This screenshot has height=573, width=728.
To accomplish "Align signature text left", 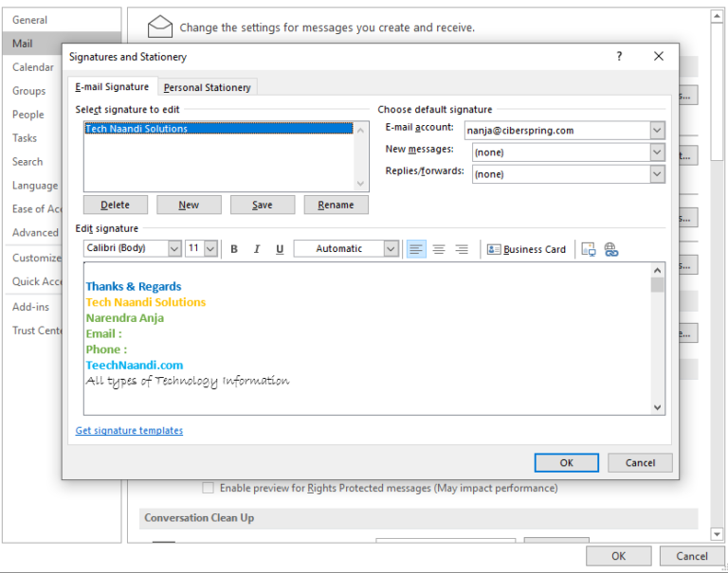I will [x=416, y=249].
